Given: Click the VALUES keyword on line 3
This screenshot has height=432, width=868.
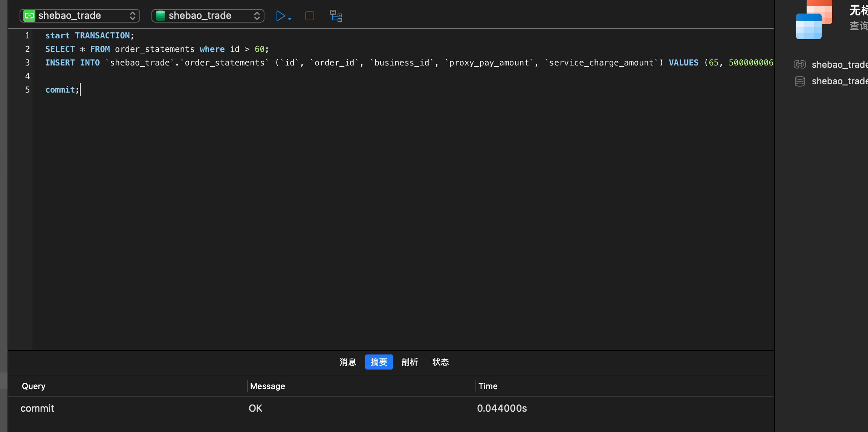Looking at the screenshot, I should (683, 62).
